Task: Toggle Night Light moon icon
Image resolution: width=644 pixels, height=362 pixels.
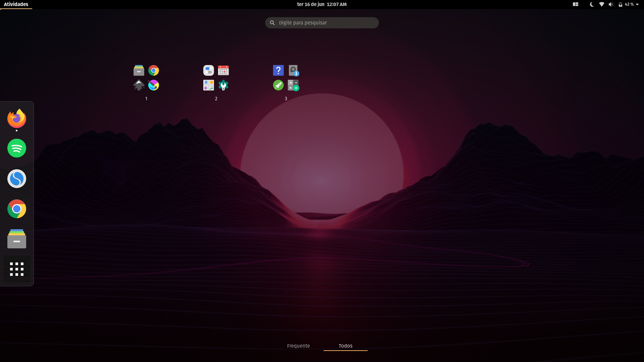Action: 592,4
